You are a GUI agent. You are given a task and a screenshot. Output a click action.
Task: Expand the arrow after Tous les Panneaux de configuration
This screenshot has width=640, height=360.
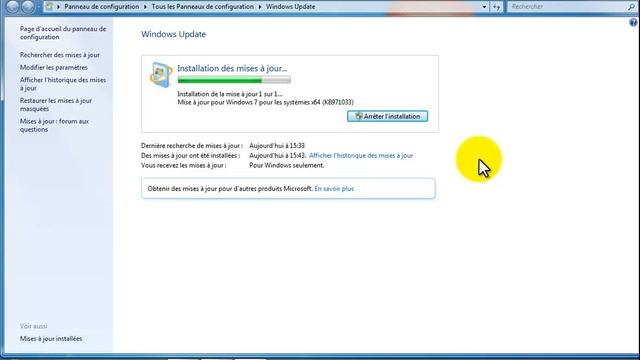(x=260, y=7)
